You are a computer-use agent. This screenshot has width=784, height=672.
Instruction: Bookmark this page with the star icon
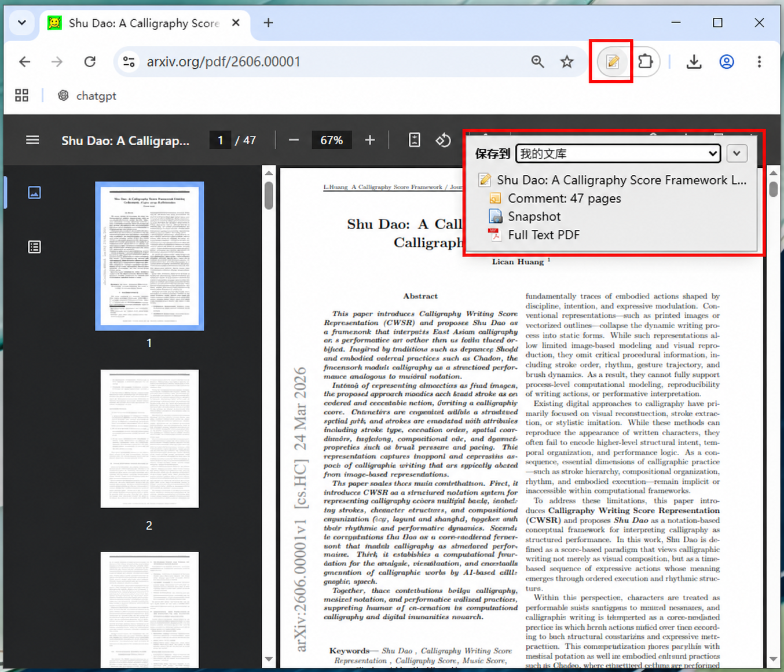(567, 61)
